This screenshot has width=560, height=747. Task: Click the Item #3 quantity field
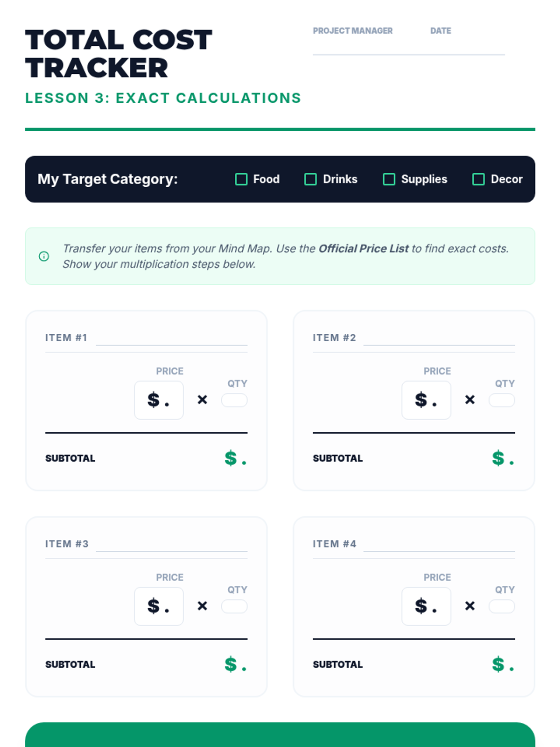click(x=234, y=606)
